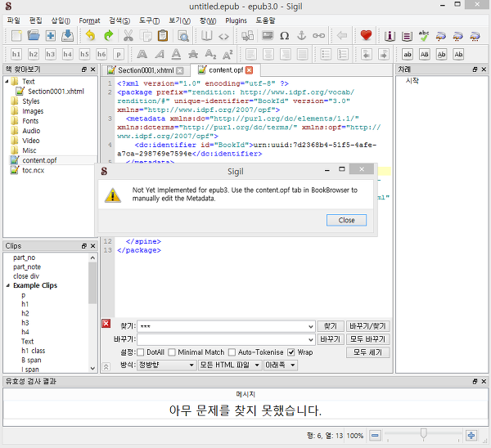Image resolution: width=491 pixels, height=448 pixels.
Task: Click the Clips panel scrollbar
Action: tap(92, 283)
